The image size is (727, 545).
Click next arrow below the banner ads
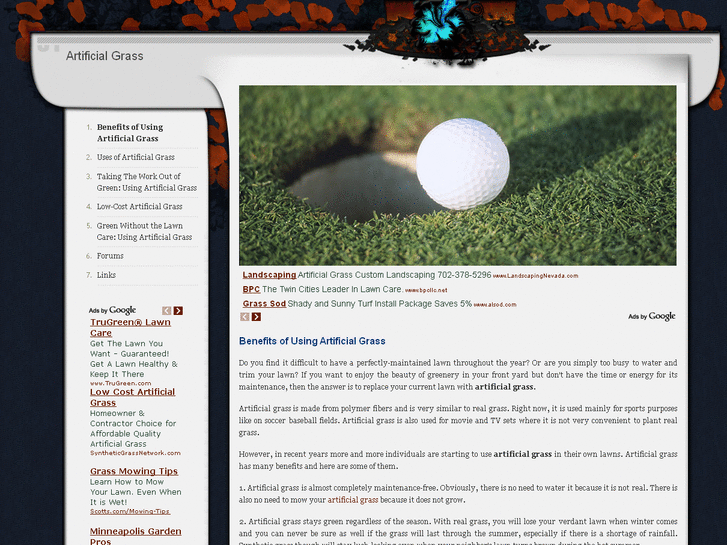tap(256, 317)
